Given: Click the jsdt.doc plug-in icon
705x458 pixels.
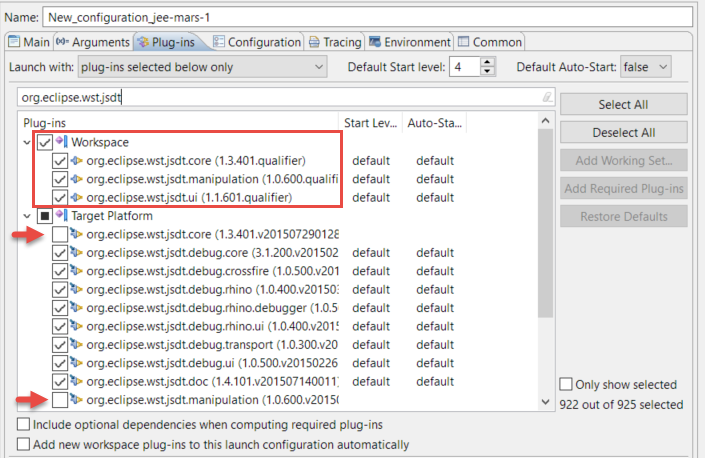Looking at the screenshot, I should (77, 381).
